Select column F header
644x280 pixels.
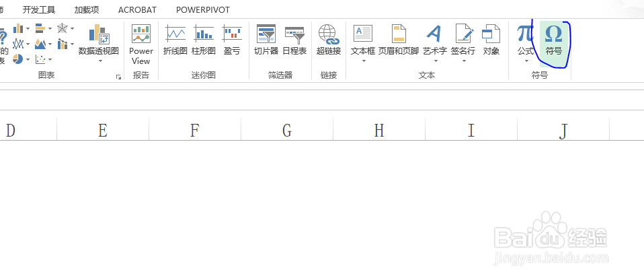pyautogui.click(x=195, y=130)
